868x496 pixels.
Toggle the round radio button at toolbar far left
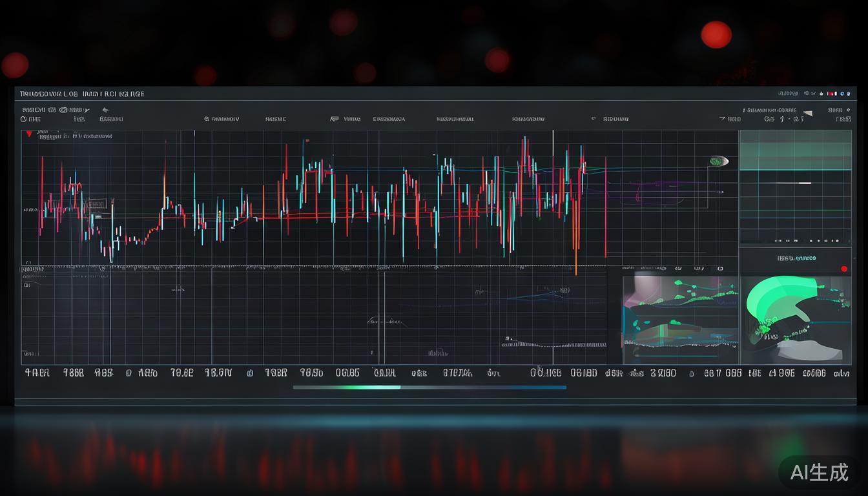[x=24, y=119]
